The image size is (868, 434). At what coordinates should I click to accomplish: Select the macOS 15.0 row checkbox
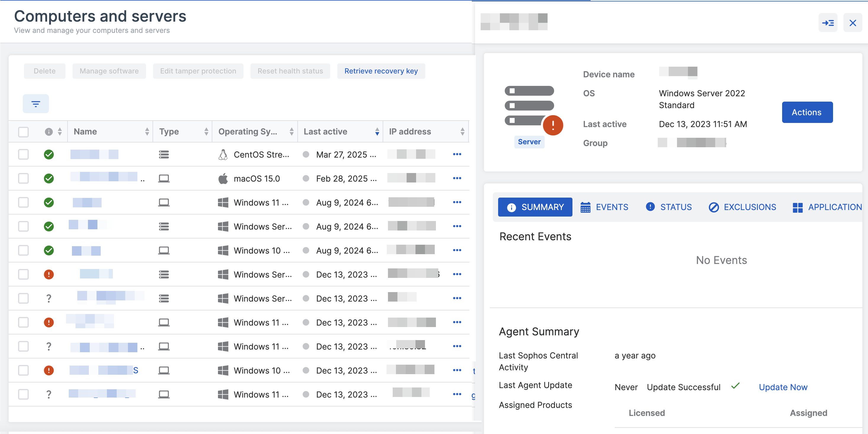tap(23, 178)
